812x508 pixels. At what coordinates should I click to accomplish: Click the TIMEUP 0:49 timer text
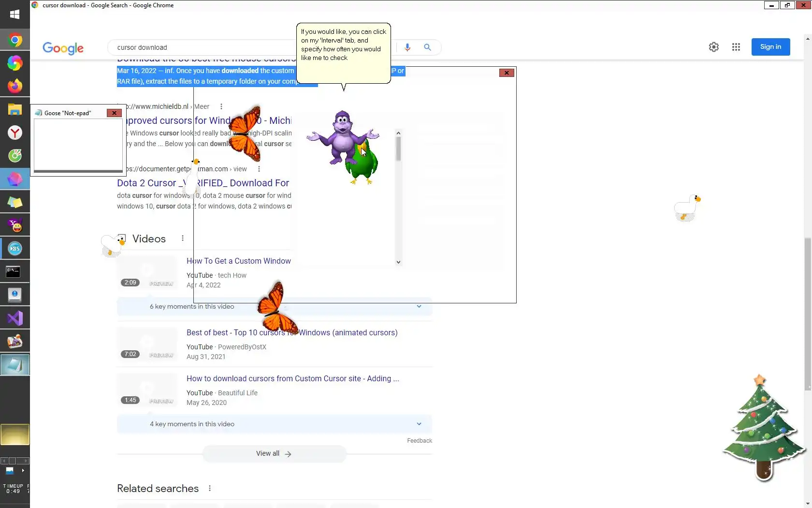[x=13, y=489]
